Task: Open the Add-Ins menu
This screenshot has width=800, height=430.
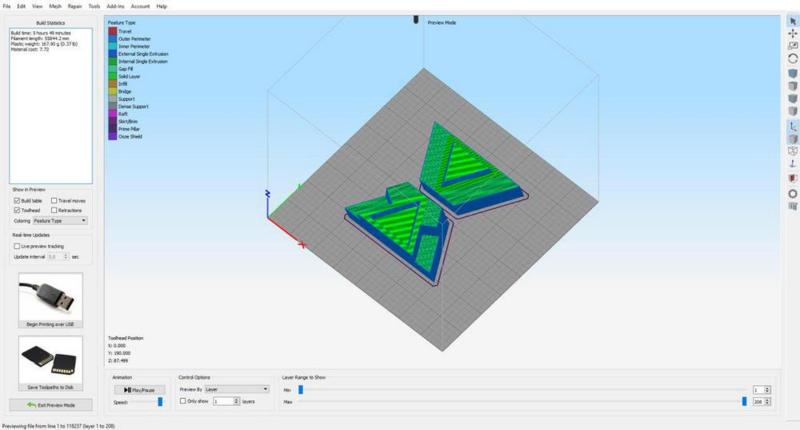Action: click(x=117, y=6)
